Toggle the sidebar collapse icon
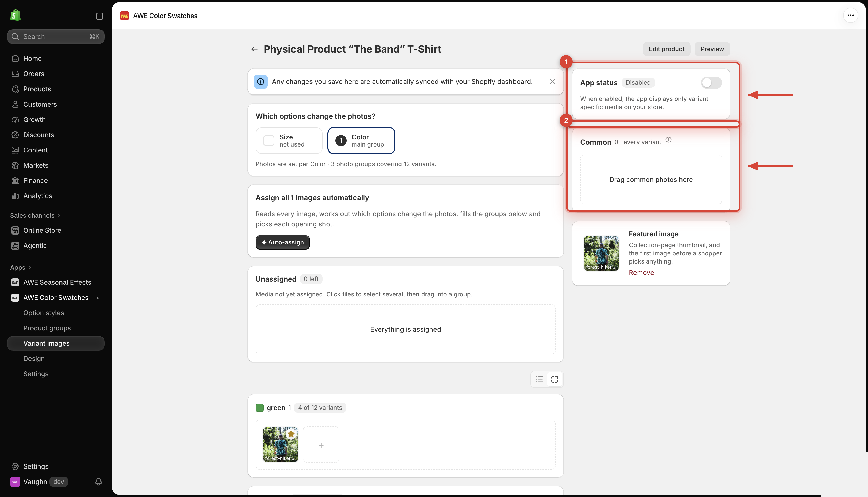 tap(99, 16)
